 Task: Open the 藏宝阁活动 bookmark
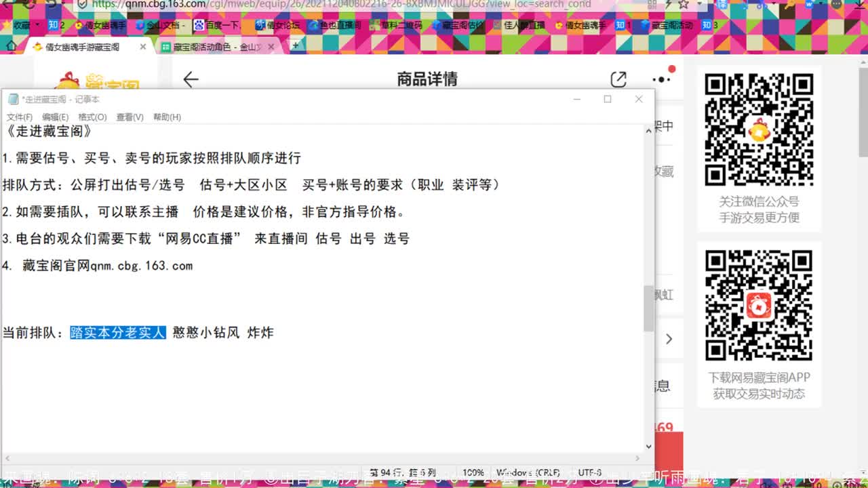667,25
